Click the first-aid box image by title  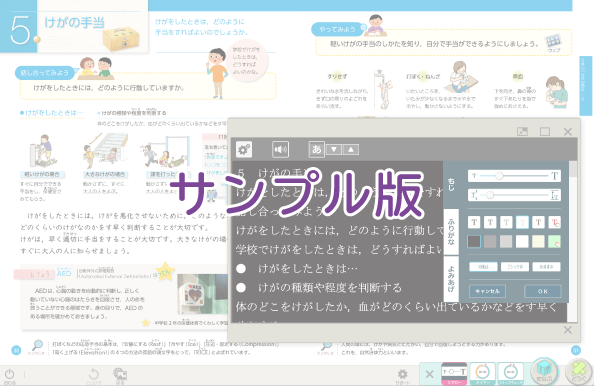121,39
